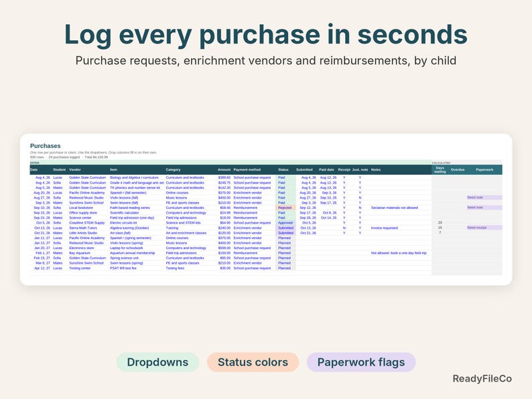Viewport: 532px width, 399px height.
Task: Click 'Local bookstore' vendor cell
Action: tap(81, 208)
